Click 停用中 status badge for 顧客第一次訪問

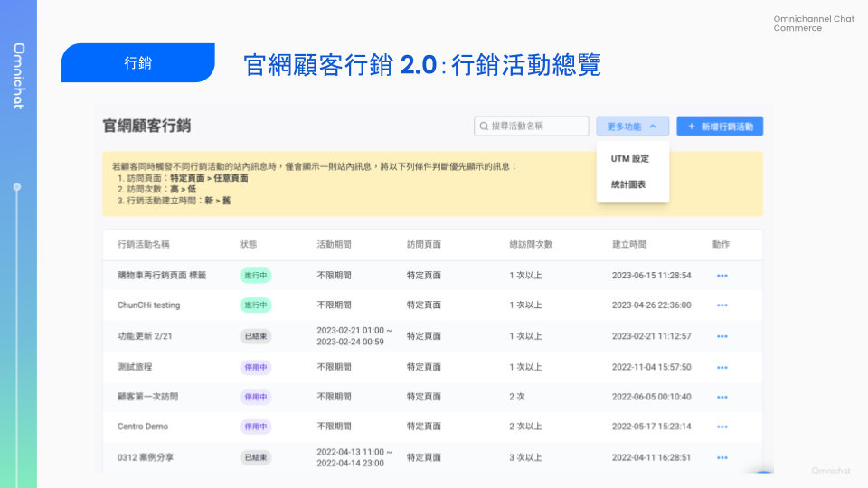pos(256,398)
